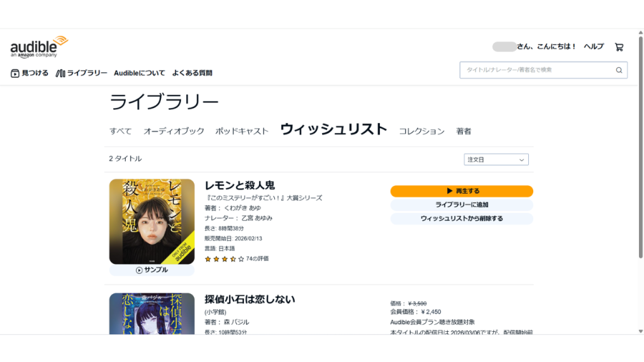Click 再生する play button

click(x=462, y=191)
